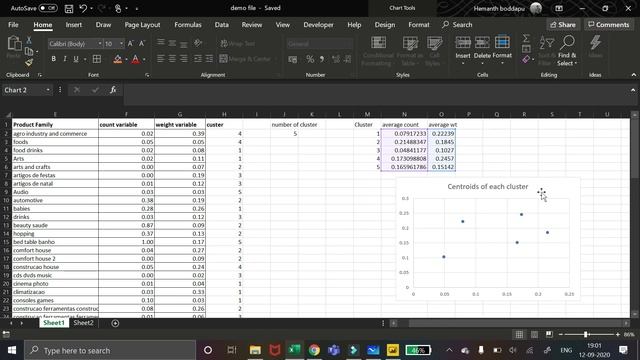Click Merge & Center button

245,59
